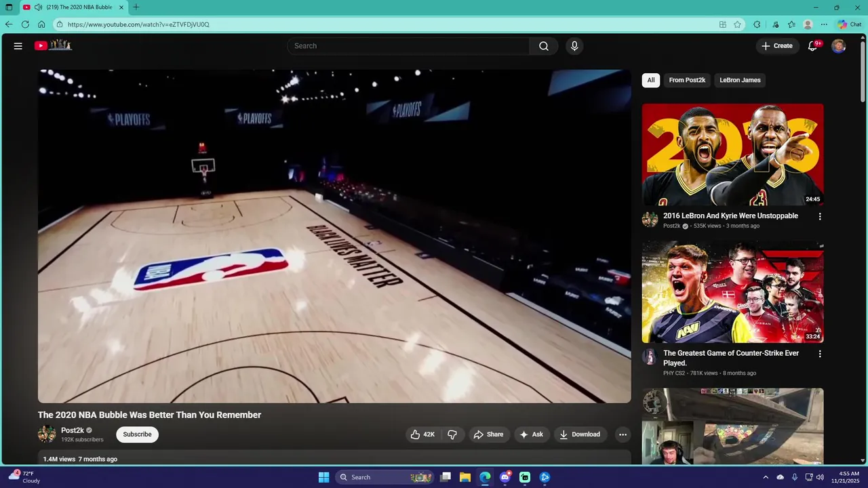Like the video with thumbs up
Image resolution: width=868 pixels, height=488 pixels.
point(422,434)
